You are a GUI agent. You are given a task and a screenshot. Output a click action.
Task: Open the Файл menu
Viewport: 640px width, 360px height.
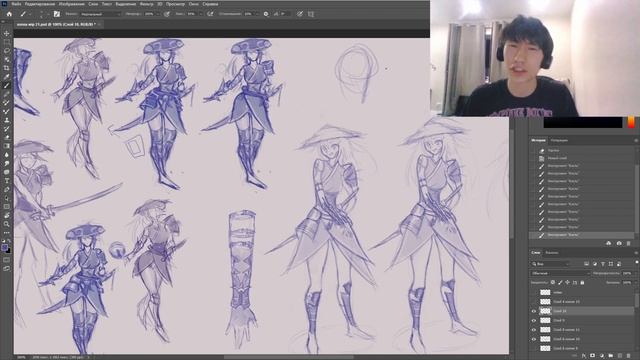coord(16,4)
